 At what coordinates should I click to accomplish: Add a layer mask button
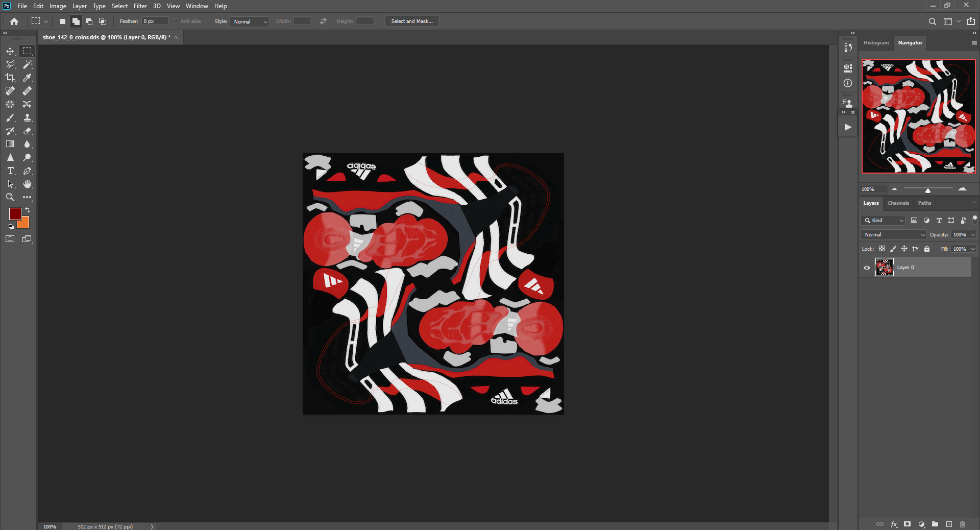click(x=907, y=524)
